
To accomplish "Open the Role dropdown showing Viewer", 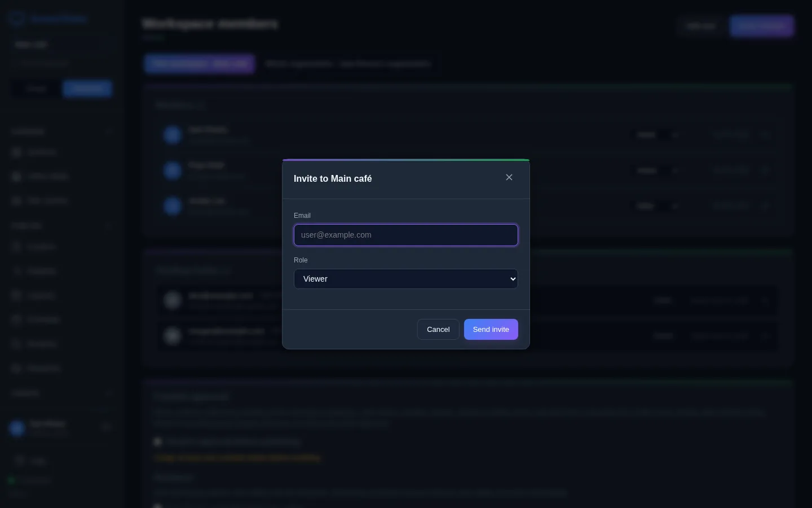I will (406, 279).
